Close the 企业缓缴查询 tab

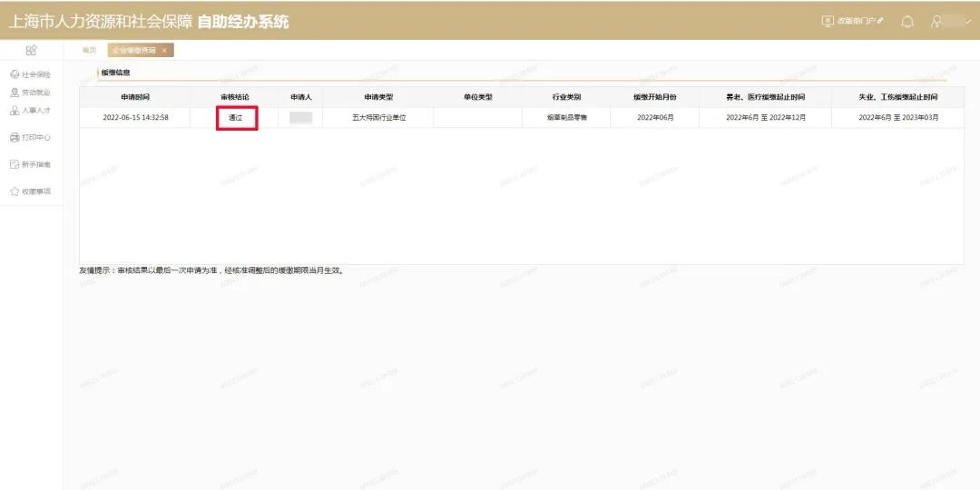164,50
